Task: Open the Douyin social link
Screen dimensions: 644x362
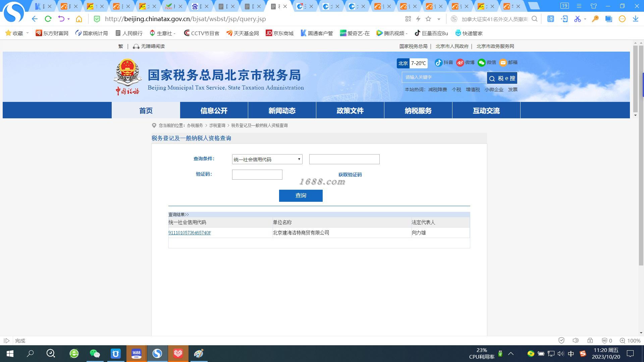Action: click(x=444, y=63)
